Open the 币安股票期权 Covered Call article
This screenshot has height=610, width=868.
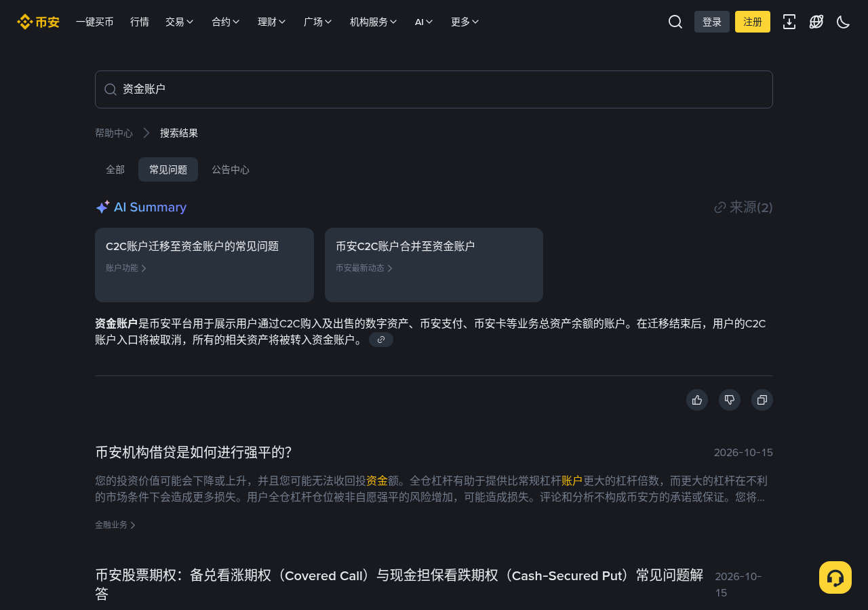[399, 584]
